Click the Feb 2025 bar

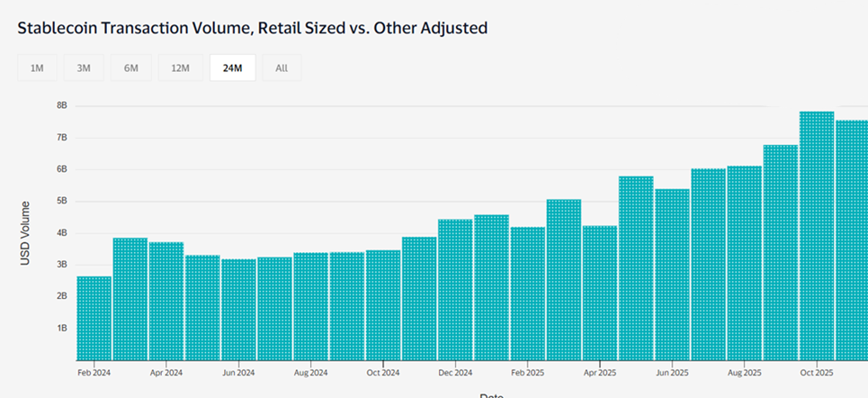tap(527, 293)
